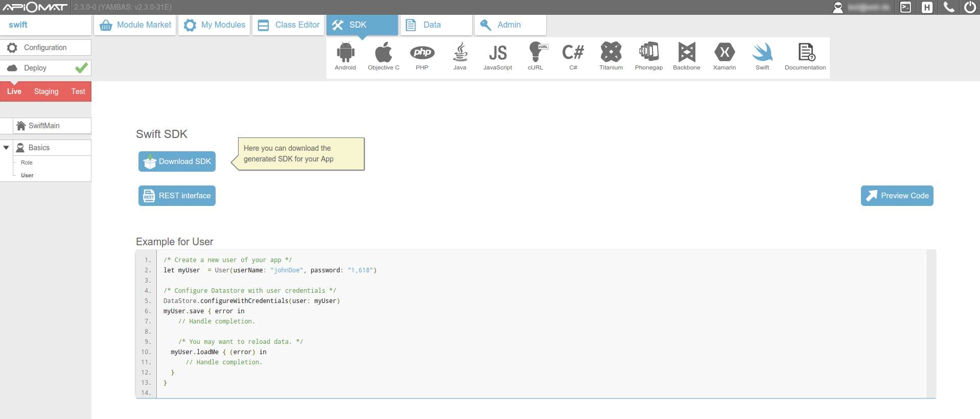Switch to the Live environment
980x419 pixels.
pyautogui.click(x=14, y=91)
